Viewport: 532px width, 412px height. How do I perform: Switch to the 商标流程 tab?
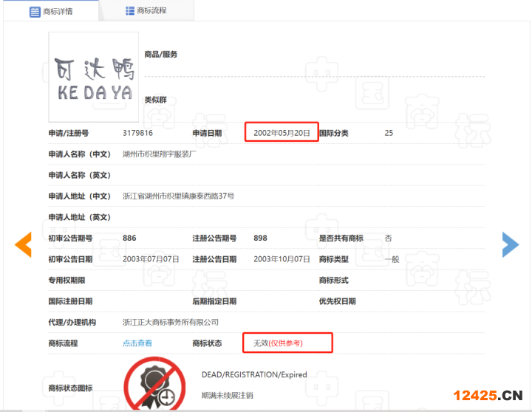[146, 11]
